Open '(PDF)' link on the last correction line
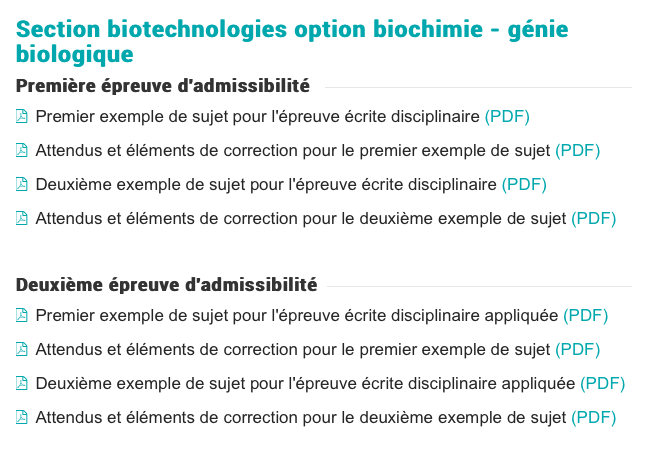 tap(593, 417)
